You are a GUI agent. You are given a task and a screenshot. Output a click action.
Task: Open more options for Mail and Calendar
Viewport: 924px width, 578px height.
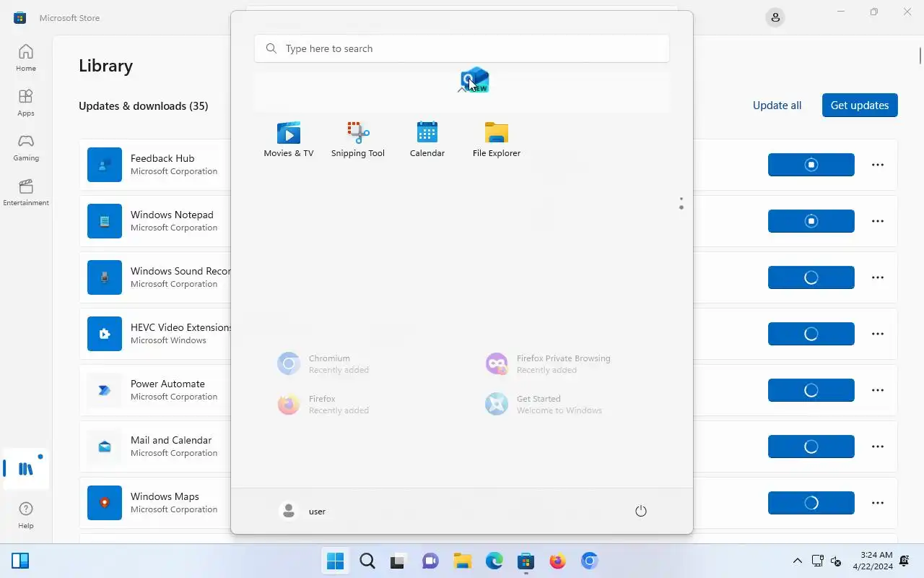pyautogui.click(x=878, y=447)
